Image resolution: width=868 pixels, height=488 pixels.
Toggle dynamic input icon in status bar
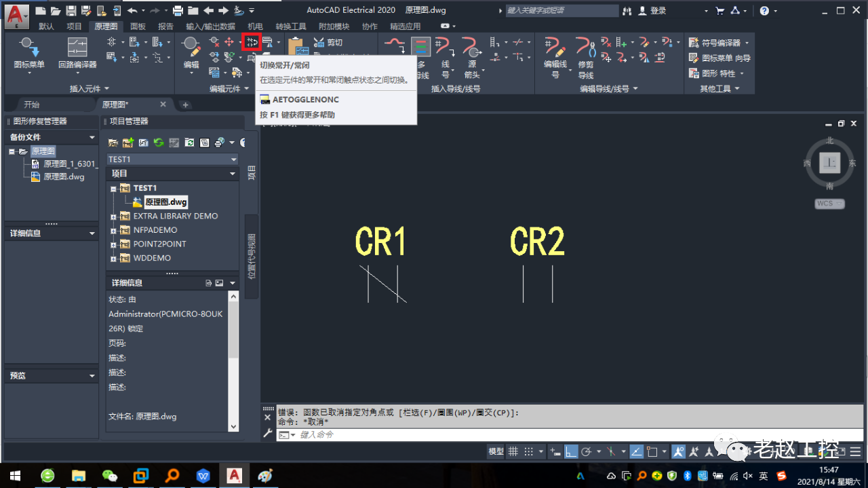(x=555, y=451)
